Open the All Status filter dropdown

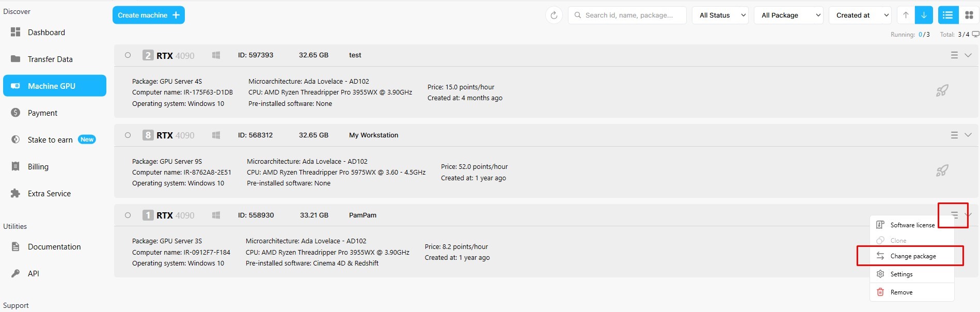point(721,15)
